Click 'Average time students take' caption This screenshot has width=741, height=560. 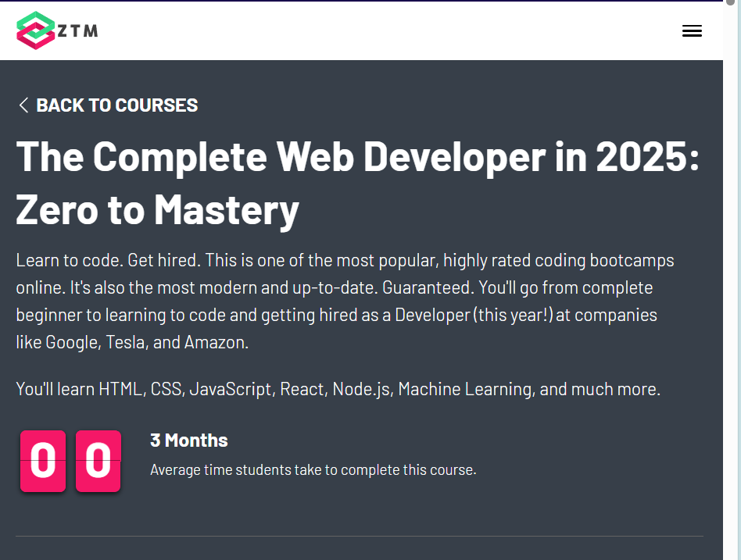[x=313, y=470]
